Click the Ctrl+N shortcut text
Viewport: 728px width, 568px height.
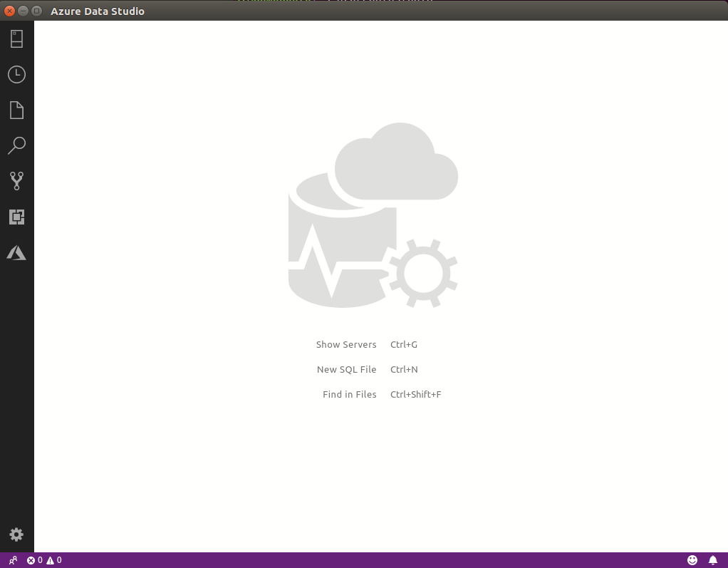click(404, 370)
